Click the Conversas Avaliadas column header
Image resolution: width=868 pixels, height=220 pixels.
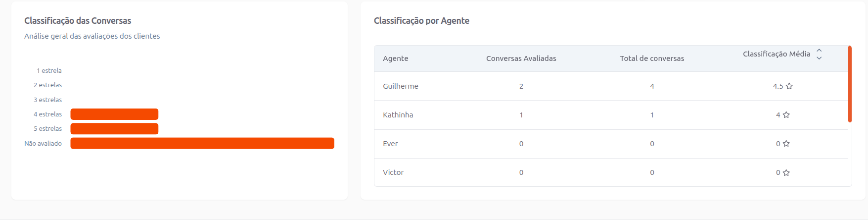click(521, 58)
